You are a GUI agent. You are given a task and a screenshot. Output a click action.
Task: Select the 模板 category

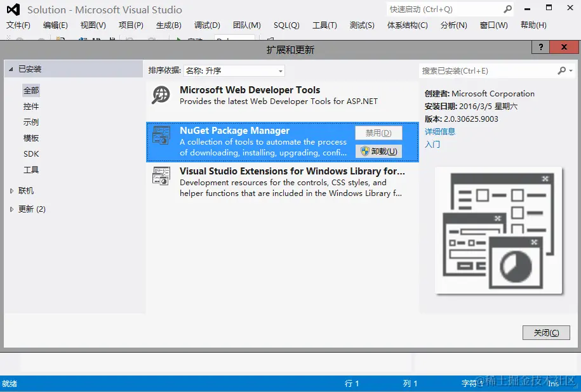31,138
